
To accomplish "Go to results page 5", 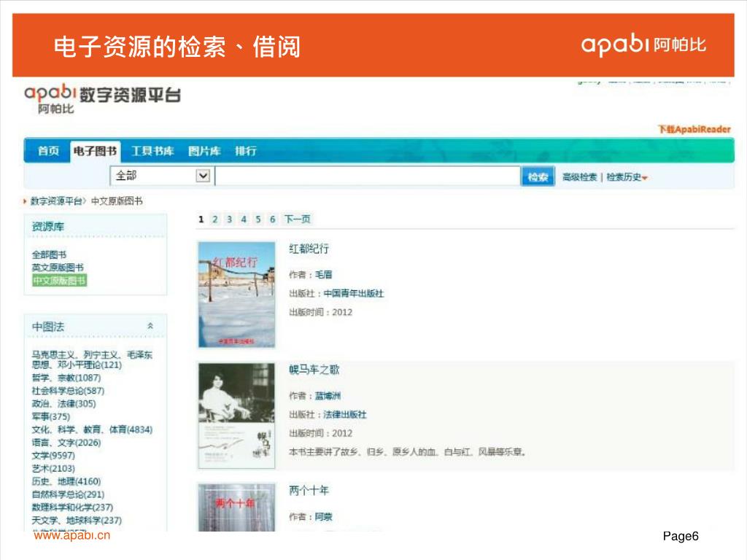I will (x=258, y=219).
